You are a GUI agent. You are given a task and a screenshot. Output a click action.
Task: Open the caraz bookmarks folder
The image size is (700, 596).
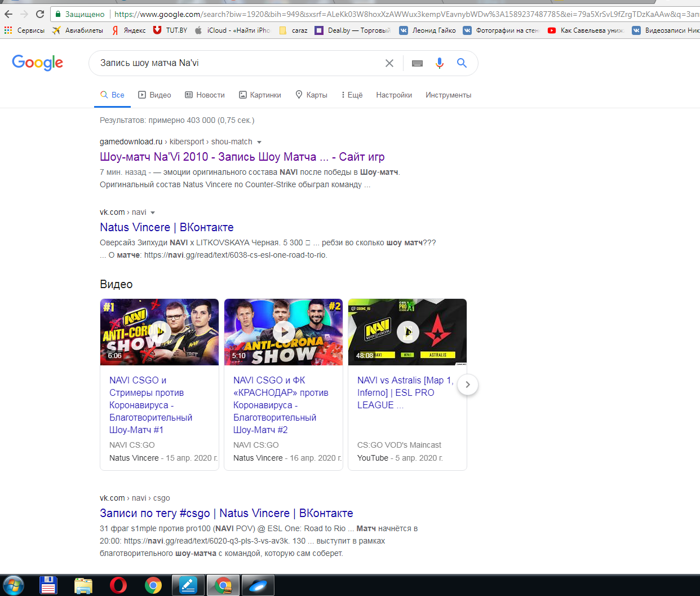(x=293, y=30)
